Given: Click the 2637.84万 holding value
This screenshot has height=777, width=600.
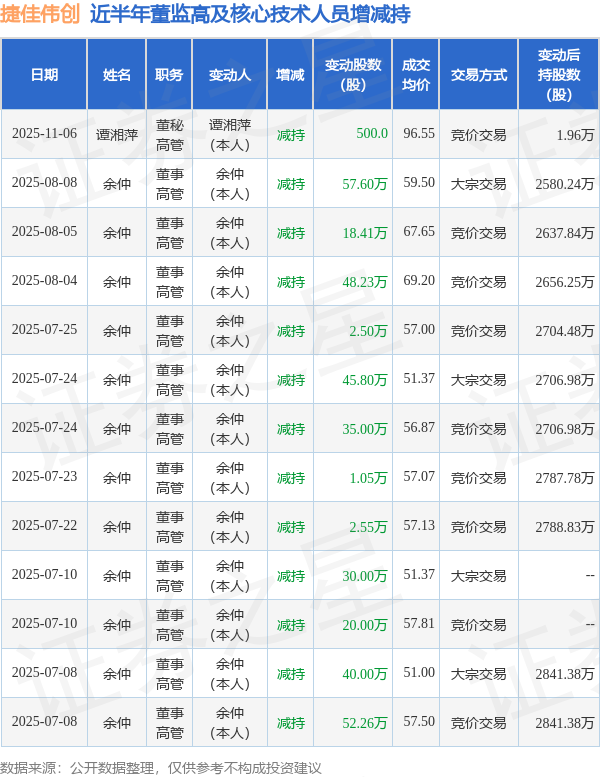Looking at the screenshot, I should click(565, 233).
